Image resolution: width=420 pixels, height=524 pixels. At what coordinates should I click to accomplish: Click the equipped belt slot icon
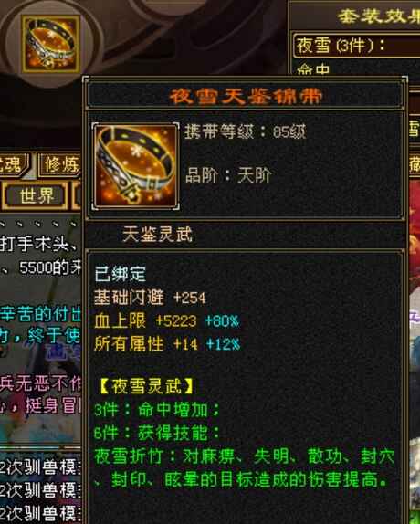pos(51,44)
